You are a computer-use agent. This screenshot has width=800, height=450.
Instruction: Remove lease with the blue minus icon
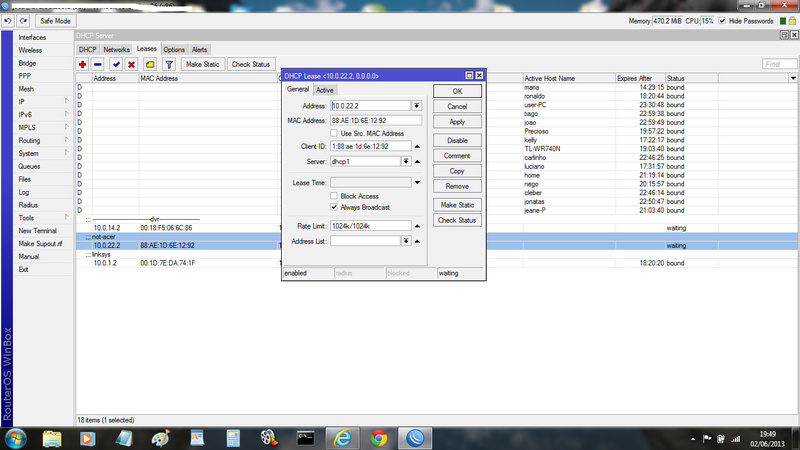pyautogui.click(x=98, y=64)
